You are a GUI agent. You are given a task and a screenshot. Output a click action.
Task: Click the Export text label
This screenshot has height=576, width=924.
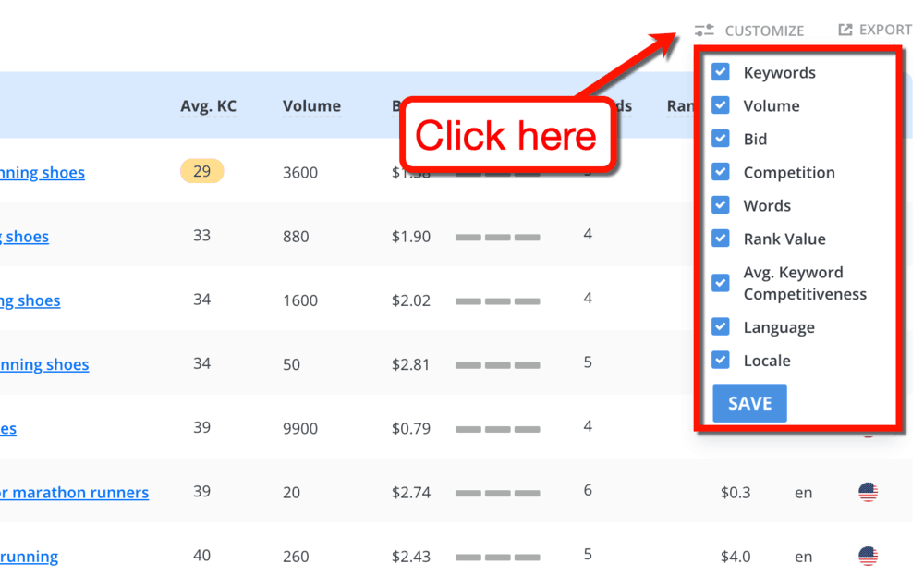click(885, 30)
